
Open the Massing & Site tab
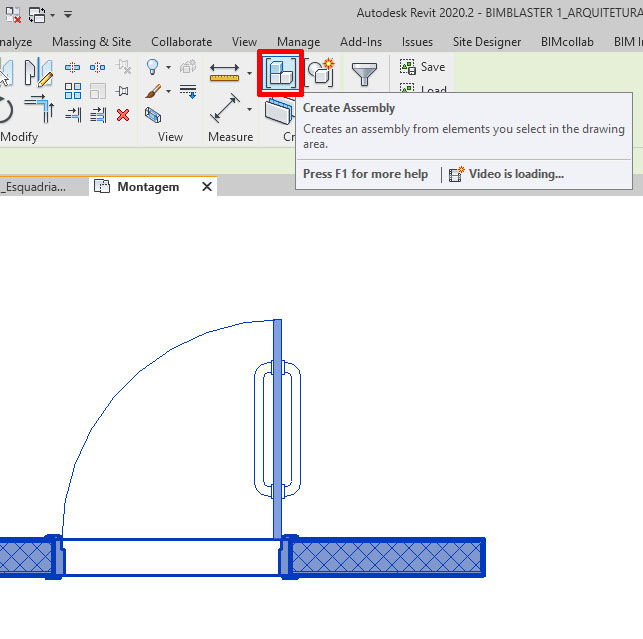91,42
